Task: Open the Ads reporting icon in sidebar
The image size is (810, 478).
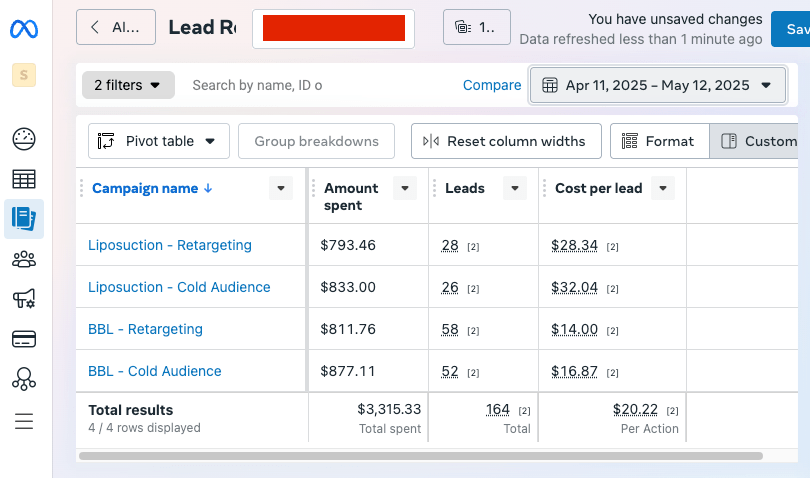Action: click(x=24, y=219)
